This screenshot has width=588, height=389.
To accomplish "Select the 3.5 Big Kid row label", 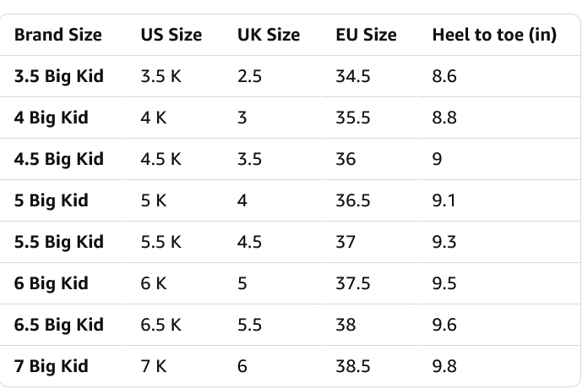I will 58,76.
